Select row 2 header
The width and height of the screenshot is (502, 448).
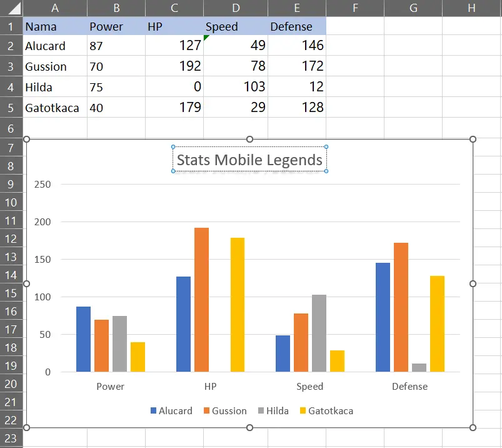11,46
